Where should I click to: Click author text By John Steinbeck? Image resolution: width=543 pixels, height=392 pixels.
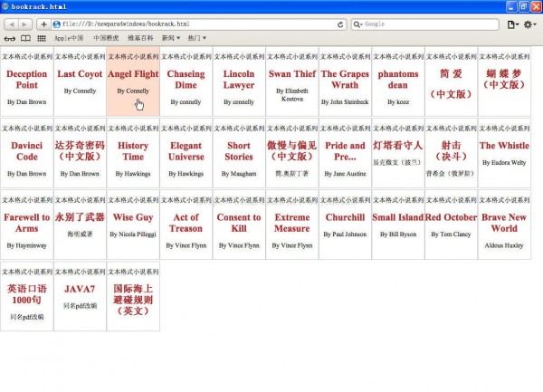(x=345, y=101)
